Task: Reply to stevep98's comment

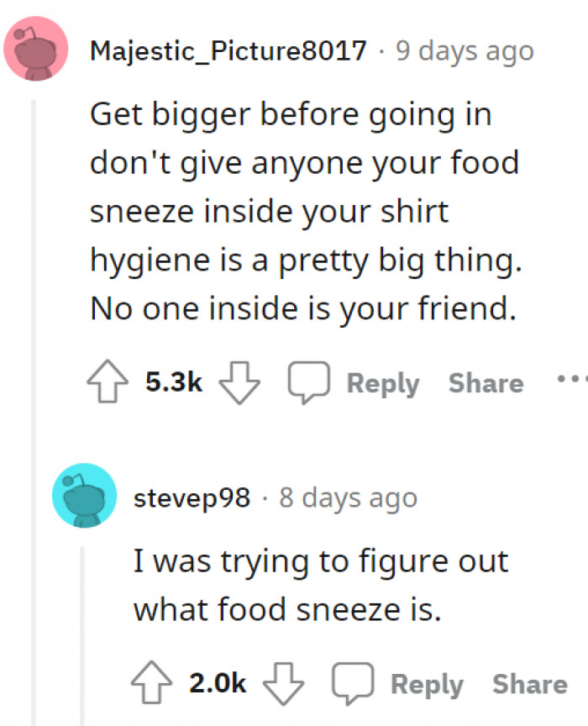Action: coord(428,683)
